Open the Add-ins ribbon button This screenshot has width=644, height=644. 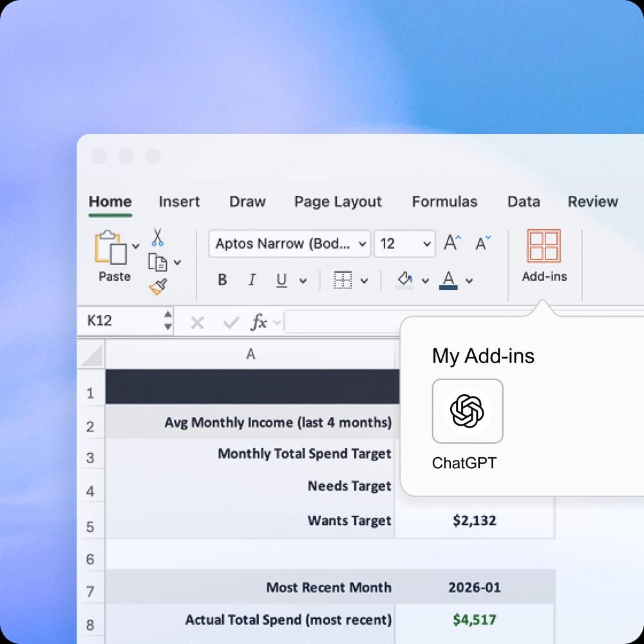click(x=544, y=256)
